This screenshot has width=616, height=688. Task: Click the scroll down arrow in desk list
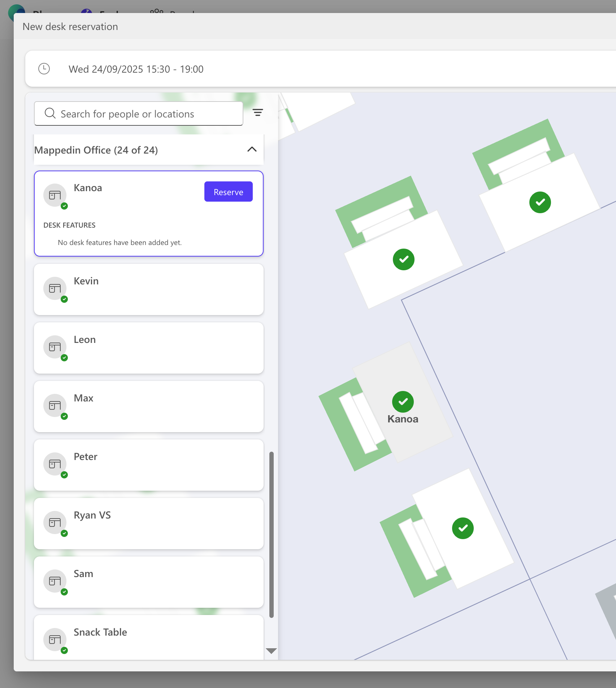click(x=271, y=651)
